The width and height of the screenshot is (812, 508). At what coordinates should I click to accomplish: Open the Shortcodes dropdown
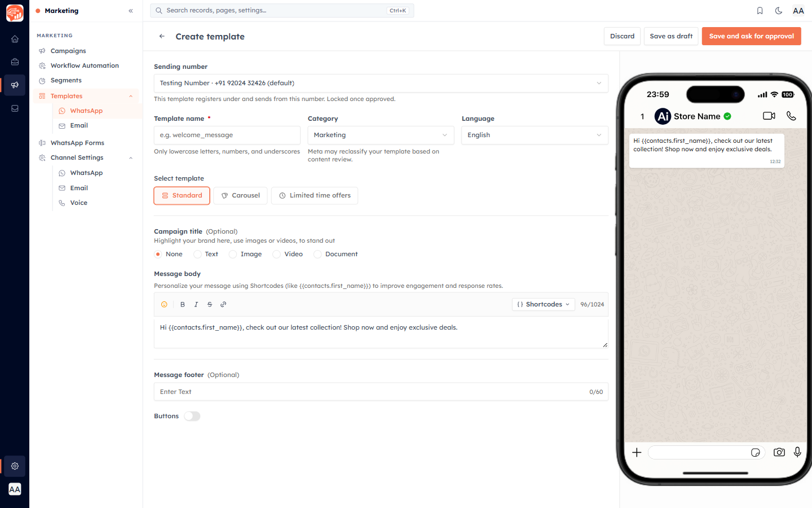(544, 304)
